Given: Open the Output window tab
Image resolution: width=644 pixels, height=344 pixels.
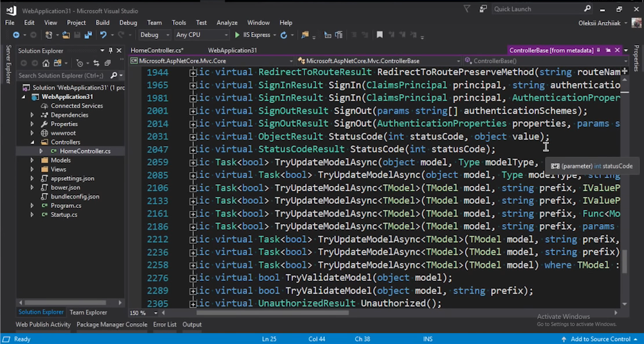Looking at the screenshot, I should 192,324.
